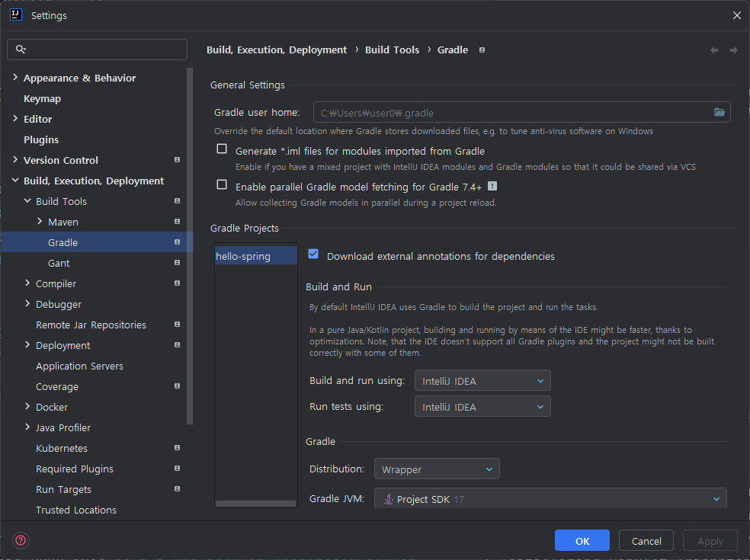The height and width of the screenshot is (560, 750).
Task: Click the project marker icon on Kubernetes row
Action: tap(177, 447)
